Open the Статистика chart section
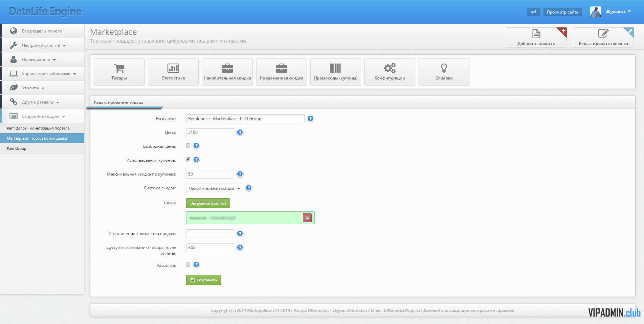 click(173, 72)
